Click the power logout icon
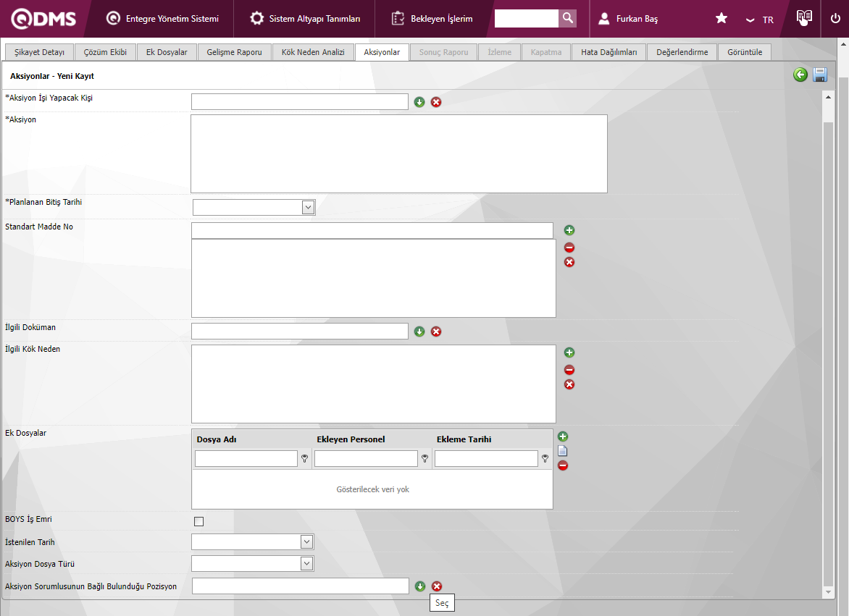The width and height of the screenshot is (849, 616). (835, 18)
